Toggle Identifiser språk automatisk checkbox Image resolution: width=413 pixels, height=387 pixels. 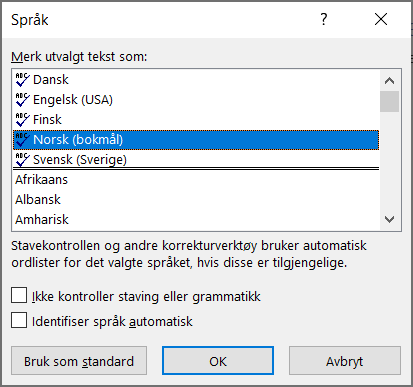pos(19,320)
